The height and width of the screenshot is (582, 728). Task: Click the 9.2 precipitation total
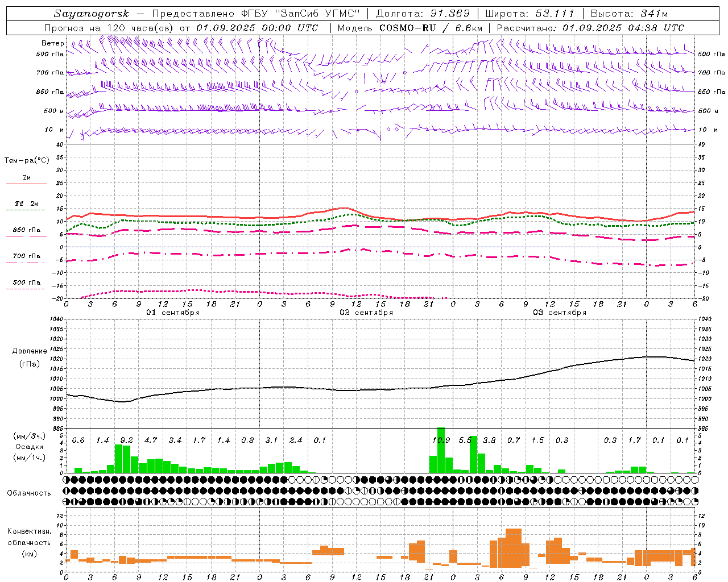click(127, 440)
